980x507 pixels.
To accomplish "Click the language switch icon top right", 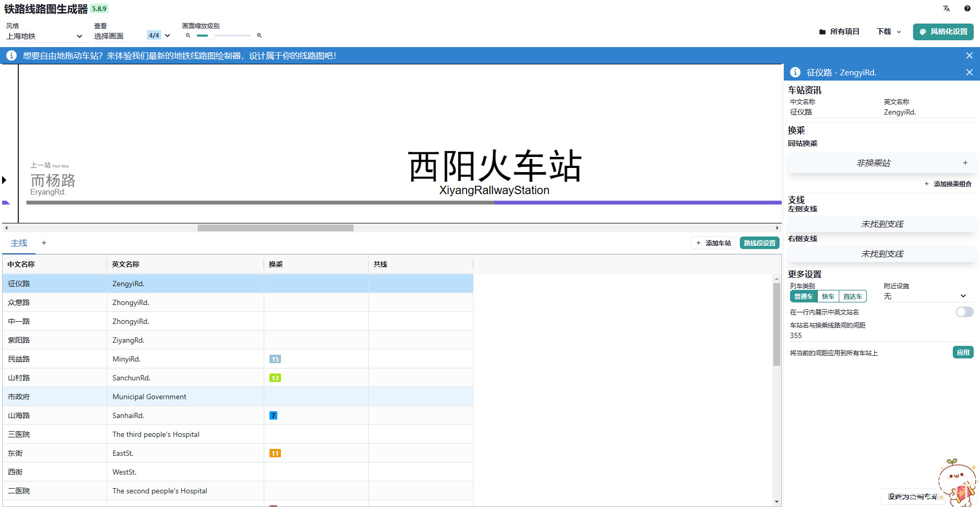I will pos(947,8).
